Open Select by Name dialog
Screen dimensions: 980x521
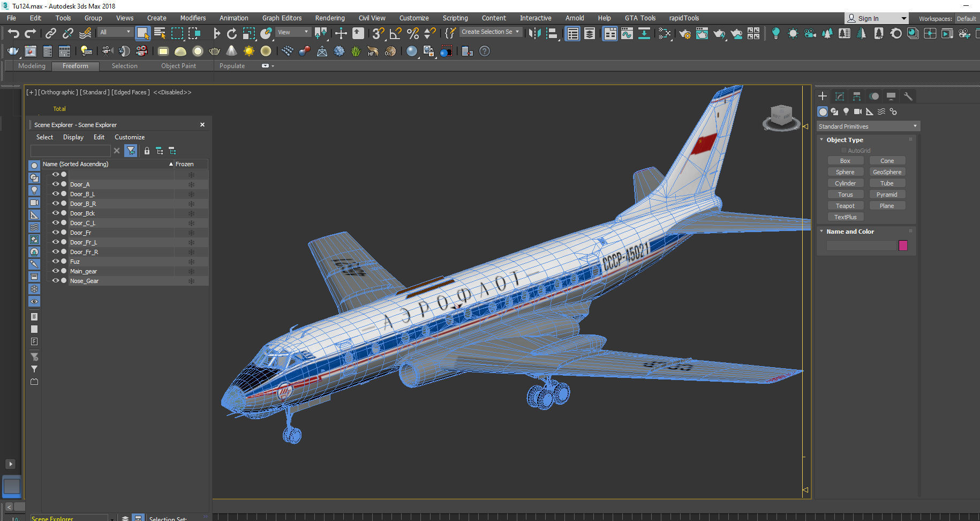click(x=160, y=33)
